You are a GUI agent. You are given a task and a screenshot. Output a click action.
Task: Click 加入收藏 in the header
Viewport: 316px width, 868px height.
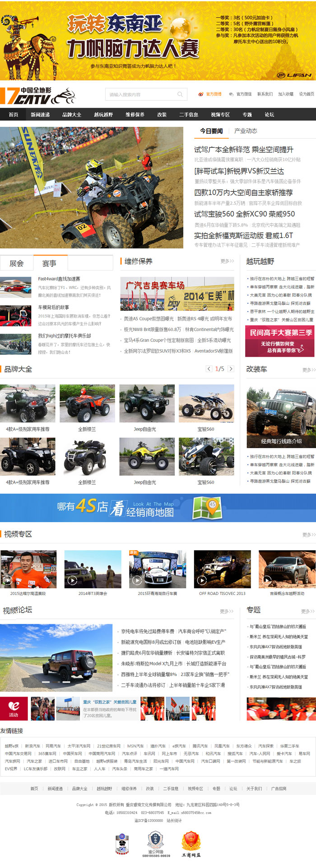coord(286,94)
